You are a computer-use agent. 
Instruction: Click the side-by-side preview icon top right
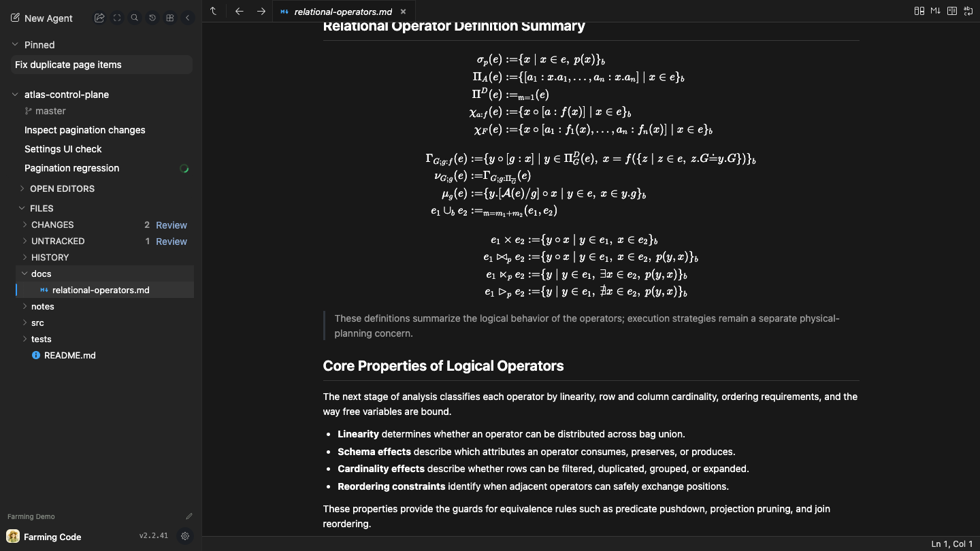tap(952, 11)
